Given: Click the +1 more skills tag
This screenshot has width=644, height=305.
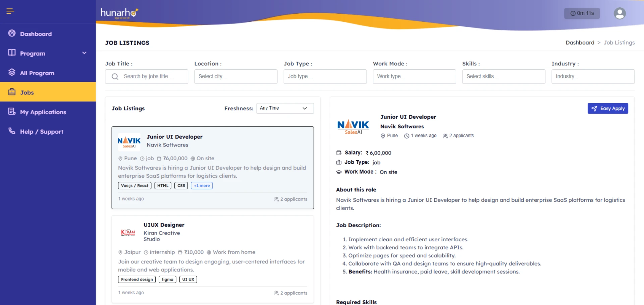Looking at the screenshot, I should (x=201, y=185).
